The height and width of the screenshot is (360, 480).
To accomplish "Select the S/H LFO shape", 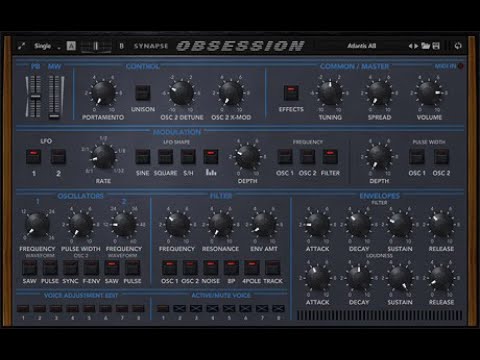I will click(188, 156).
